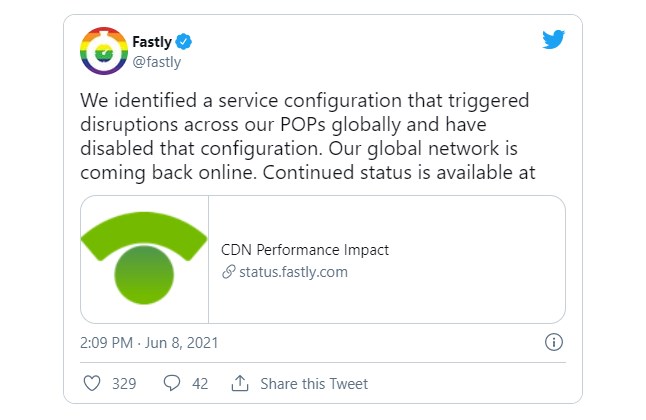Click the blue verified badge
Image resolution: width=646 pixels, height=420 pixels.
[x=185, y=42]
